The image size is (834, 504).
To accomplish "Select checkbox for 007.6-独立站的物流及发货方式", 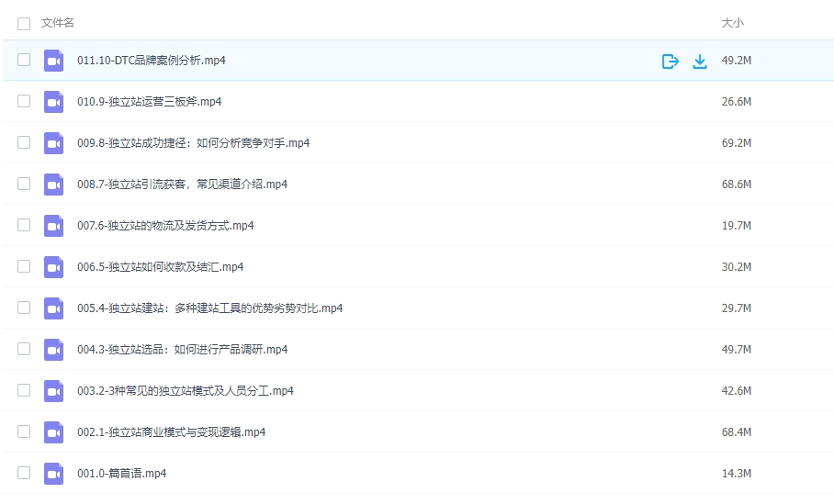I will [24, 226].
